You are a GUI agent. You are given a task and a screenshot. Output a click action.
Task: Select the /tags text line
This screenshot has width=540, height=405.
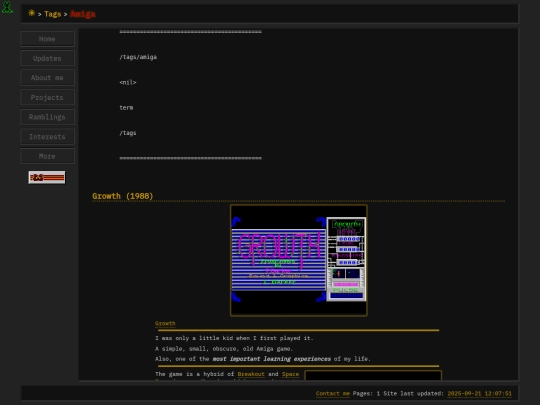[x=128, y=133]
